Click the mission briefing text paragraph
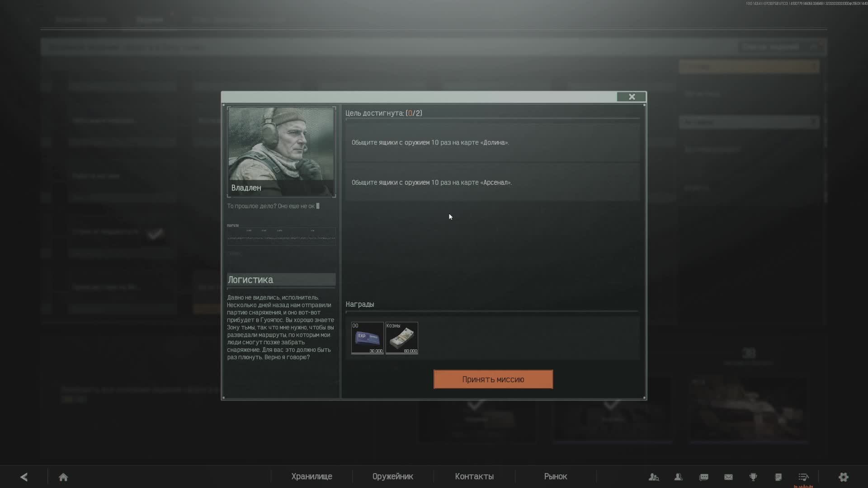Image resolution: width=868 pixels, height=488 pixels. click(281, 327)
